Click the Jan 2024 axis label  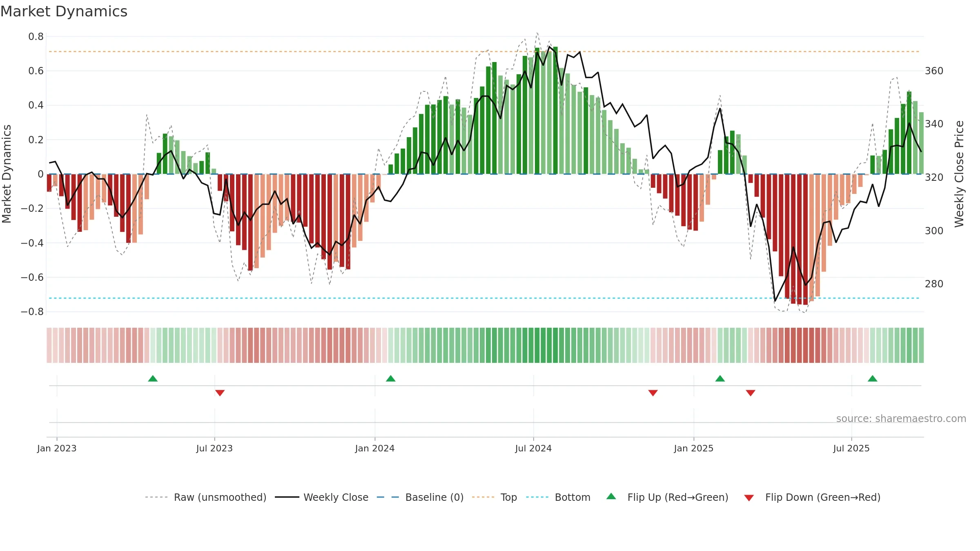tap(375, 448)
